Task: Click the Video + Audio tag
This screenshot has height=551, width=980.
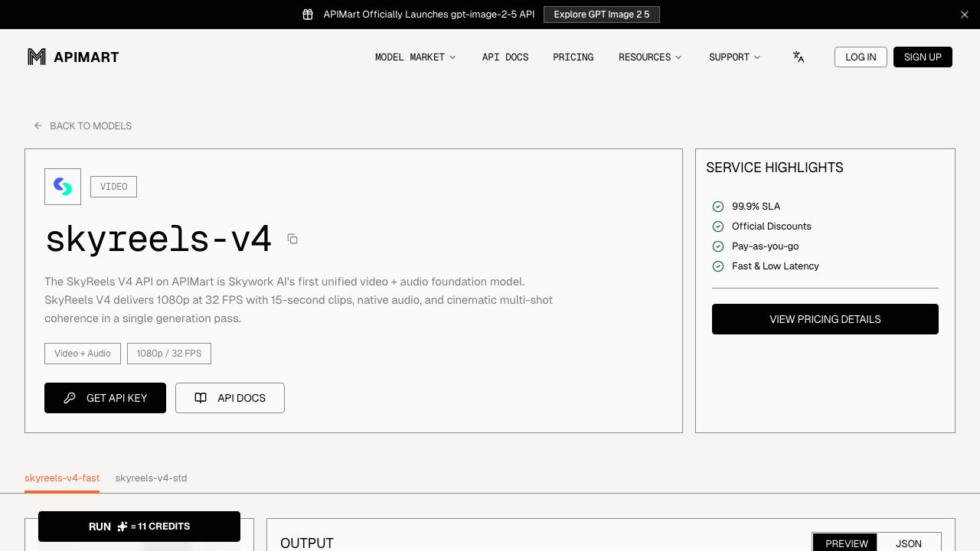Action: pyautogui.click(x=83, y=354)
